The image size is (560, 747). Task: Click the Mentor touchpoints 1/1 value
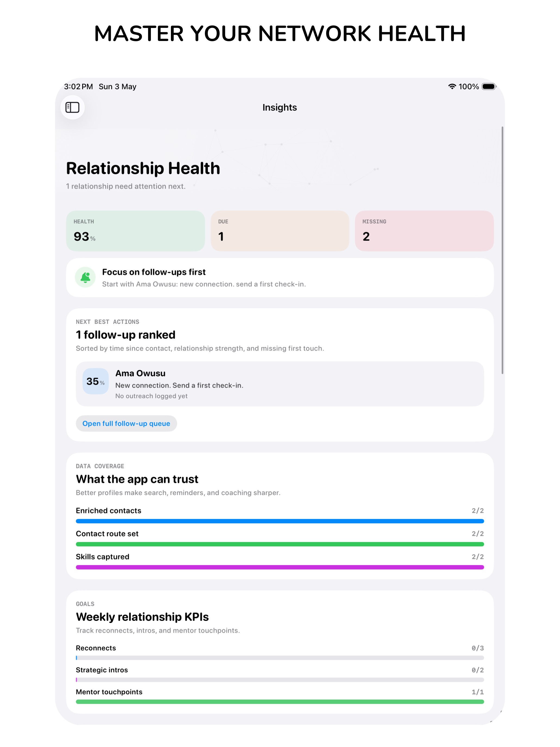pyautogui.click(x=478, y=692)
